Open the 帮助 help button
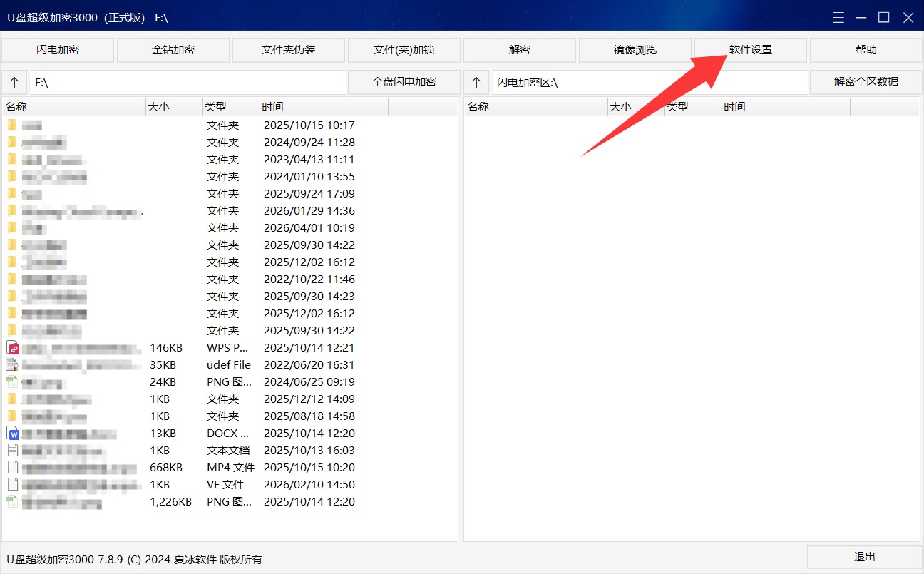Viewport: 924px width, 574px height. (x=866, y=50)
